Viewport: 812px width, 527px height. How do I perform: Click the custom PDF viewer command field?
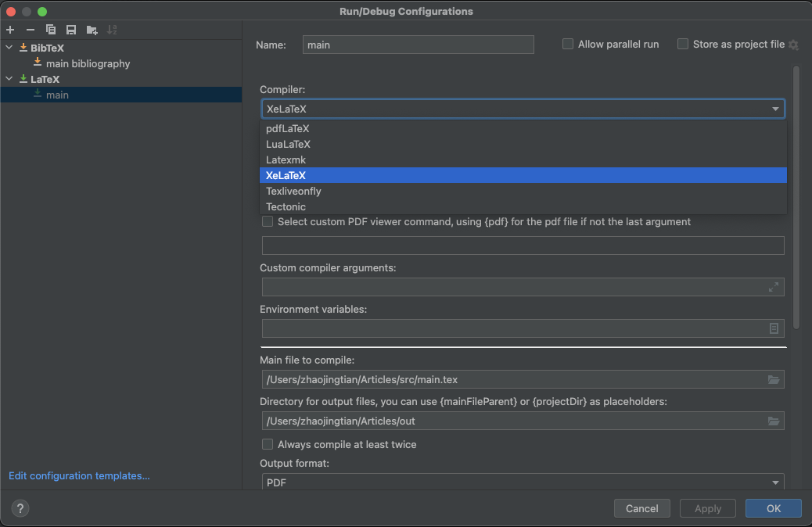click(523, 246)
